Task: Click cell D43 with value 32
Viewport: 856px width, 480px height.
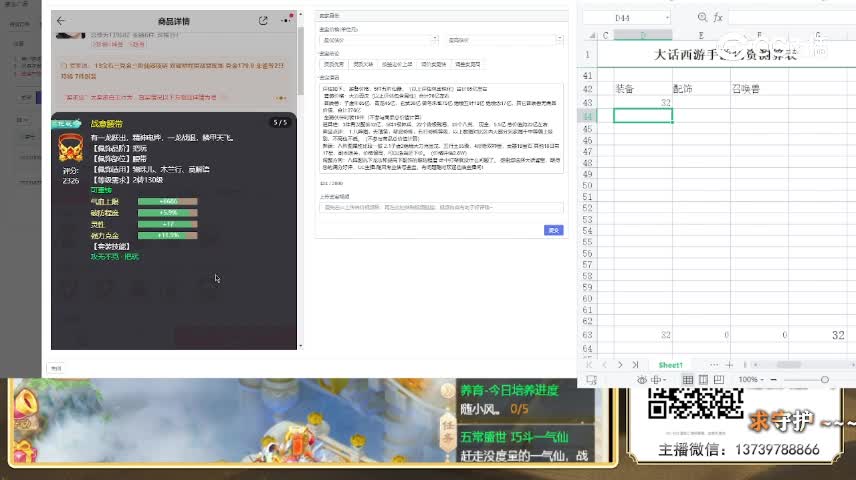Action: point(643,103)
